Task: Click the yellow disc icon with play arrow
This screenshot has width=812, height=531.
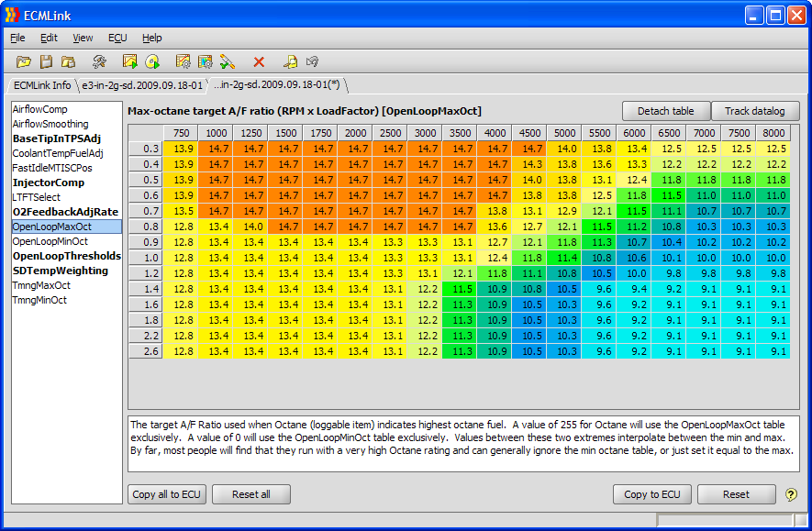Action: pos(152,61)
